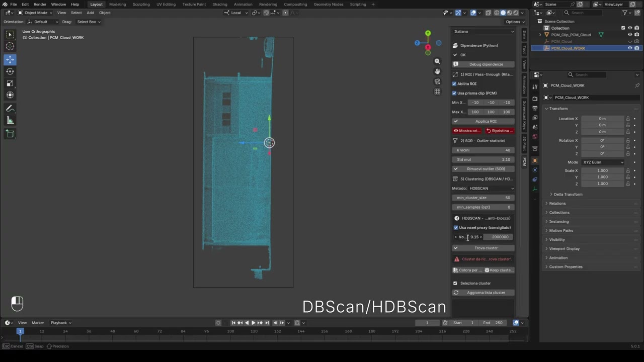This screenshot has width=644, height=362.
Task: Jump to the first frame
Action: point(233,323)
